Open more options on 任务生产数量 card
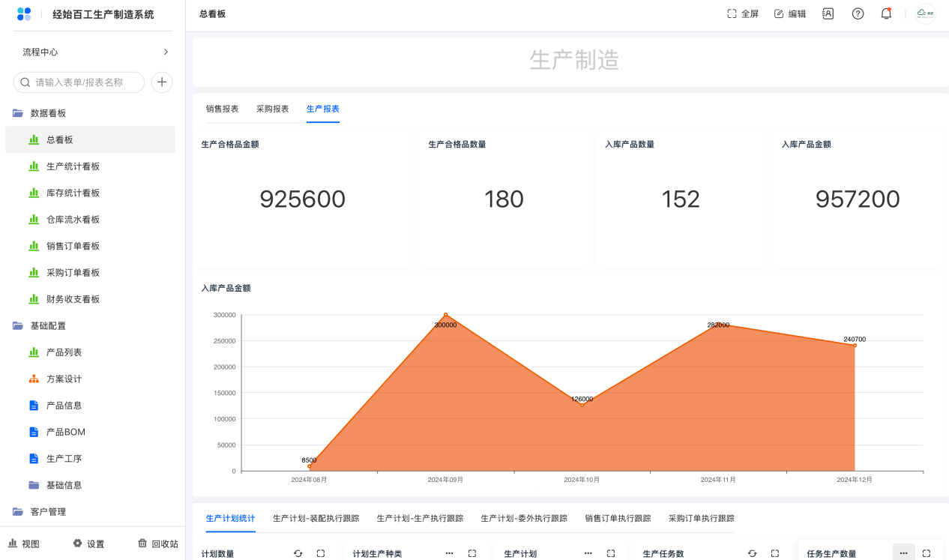The width and height of the screenshot is (949, 560). point(903,553)
